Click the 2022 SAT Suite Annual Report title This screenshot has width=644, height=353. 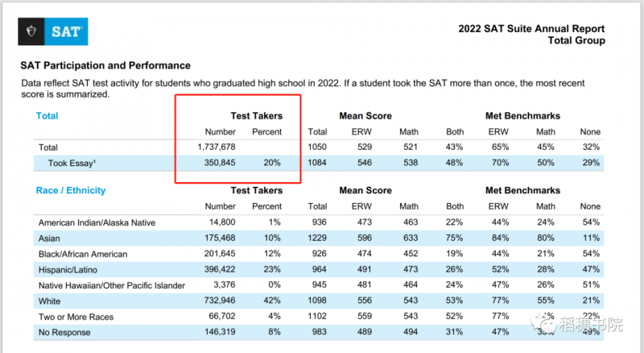pyautogui.click(x=531, y=29)
